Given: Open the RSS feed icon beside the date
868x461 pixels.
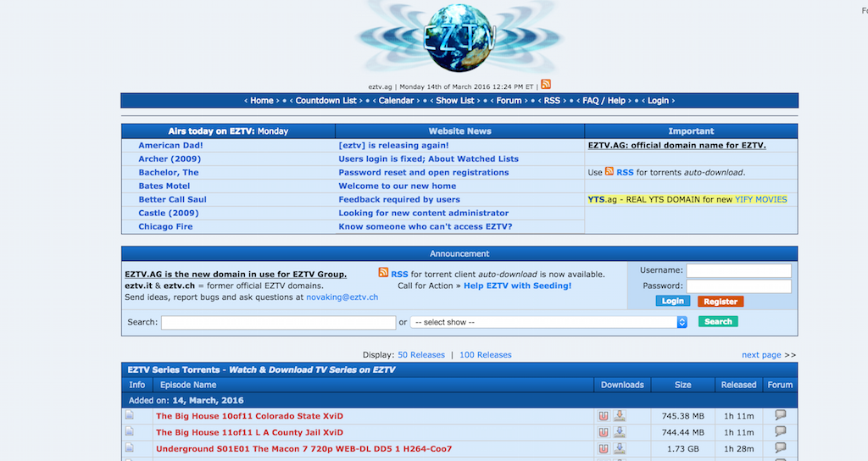Looking at the screenshot, I should coord(546,84).
